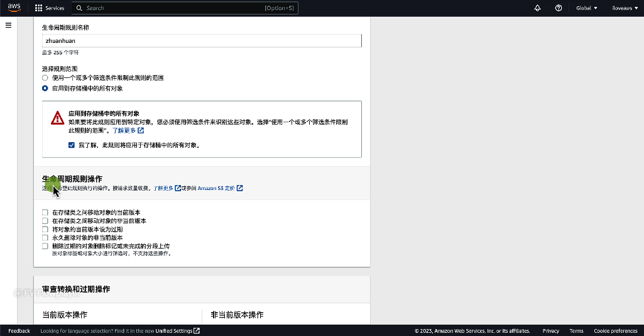Uncheck 我了解，此规则将应用于存储桶中的所有对象
This screenshot has width=644, height=336.
coord(72,145)
